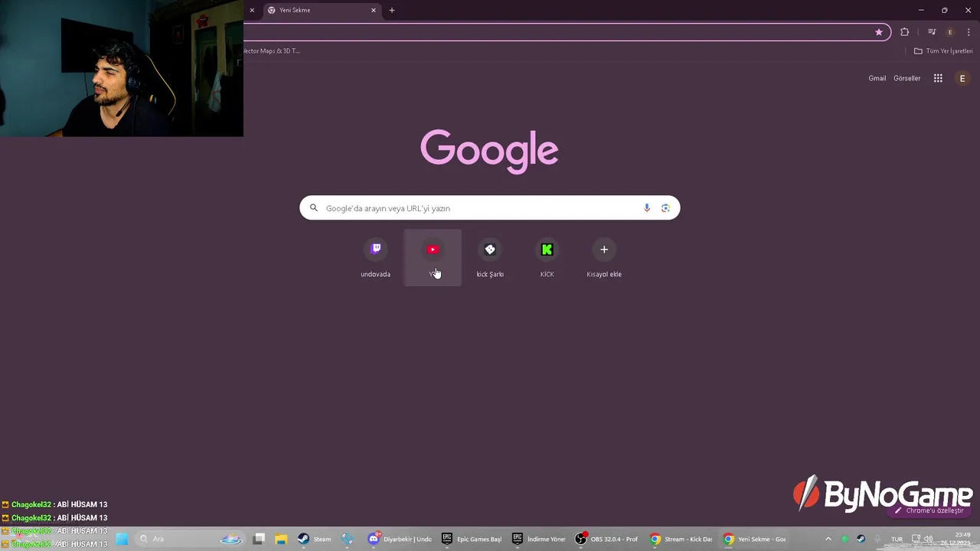This screenshot has width=980, height=551.
Task: Open Google account avatar E
Action: pyautogui.click(x=962, y=78)
